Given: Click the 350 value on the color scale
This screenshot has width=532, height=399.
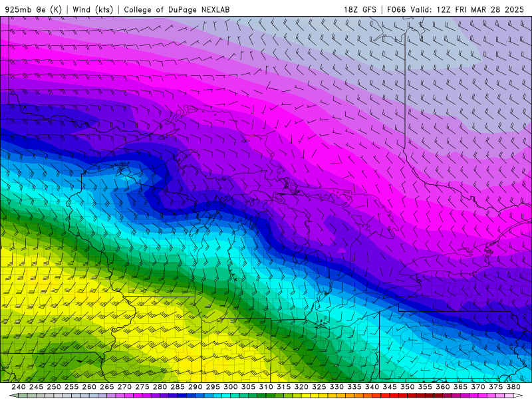Looking at the screenshot, I should [x=407, y=387].
